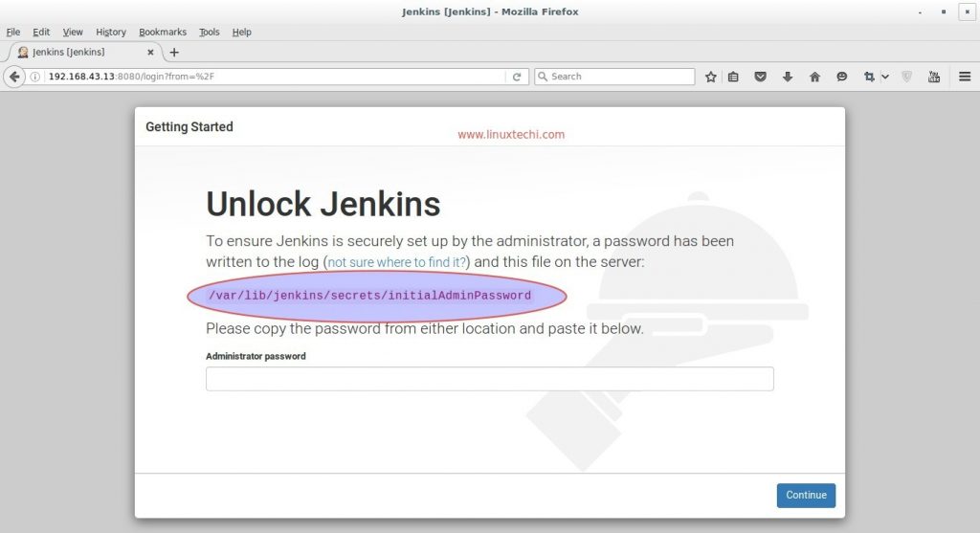Click the screenshot crop tool icon
The width and height of the screenshot is (980, 533).
(869, 77)
